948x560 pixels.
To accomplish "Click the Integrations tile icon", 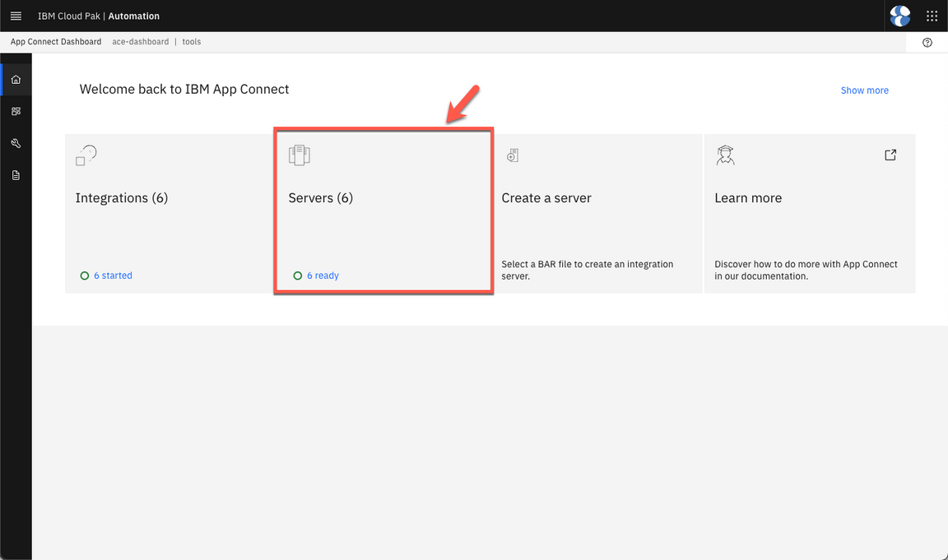I will tap(86, 155).
